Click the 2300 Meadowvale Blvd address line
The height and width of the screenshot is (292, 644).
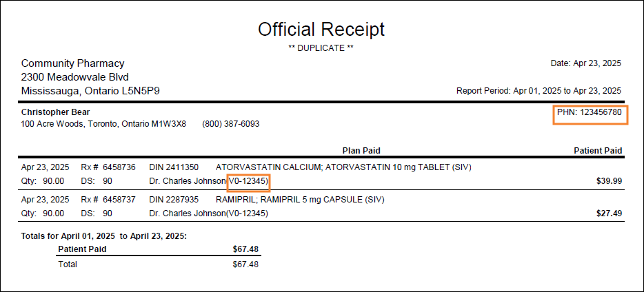(74, 77)
